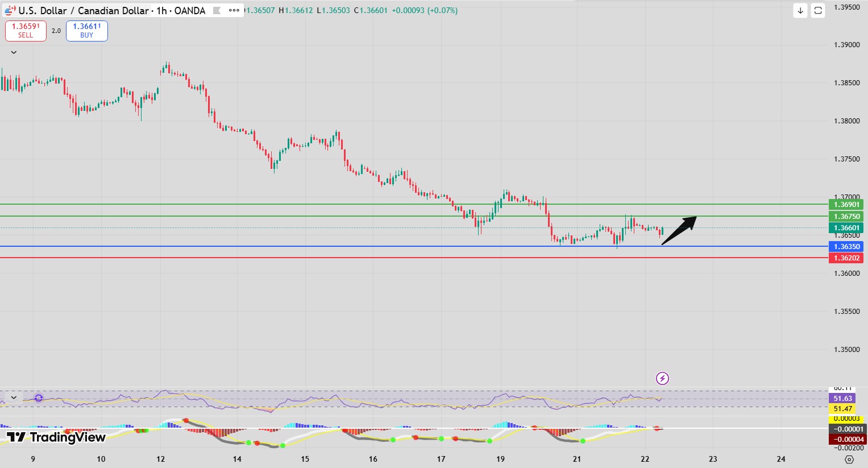Click the download arrow icon top right
Image resolution: width=868 pixels, height=468 pixels.
[800, 10]
